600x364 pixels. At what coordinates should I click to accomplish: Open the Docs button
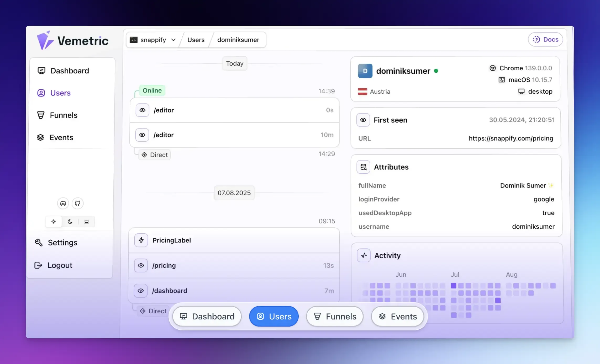pos(545,39)
